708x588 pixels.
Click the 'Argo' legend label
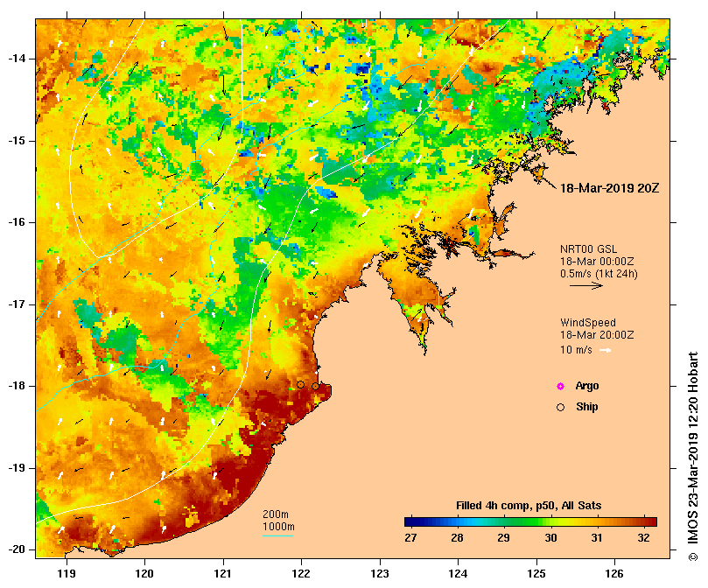pyautogui.click(x=587, y=386)
